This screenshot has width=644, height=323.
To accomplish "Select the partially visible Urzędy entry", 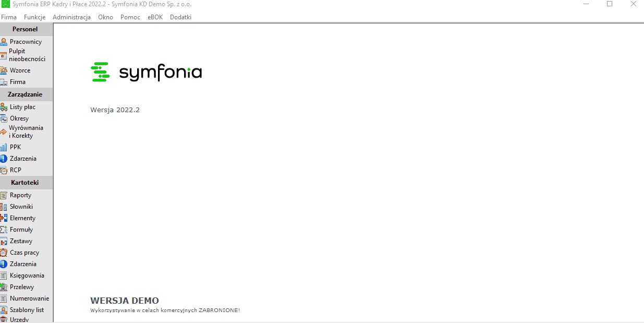I will (x=19, y=320).
